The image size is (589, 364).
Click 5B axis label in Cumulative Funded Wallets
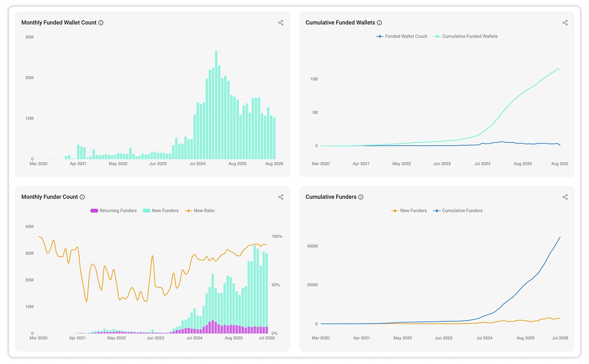click(x=315, y=112)
